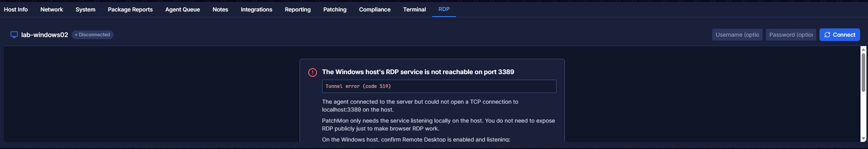Viewport: 868px width, 149px height.
Task: Switch to the Network tab
Action: tap(52, 9)
